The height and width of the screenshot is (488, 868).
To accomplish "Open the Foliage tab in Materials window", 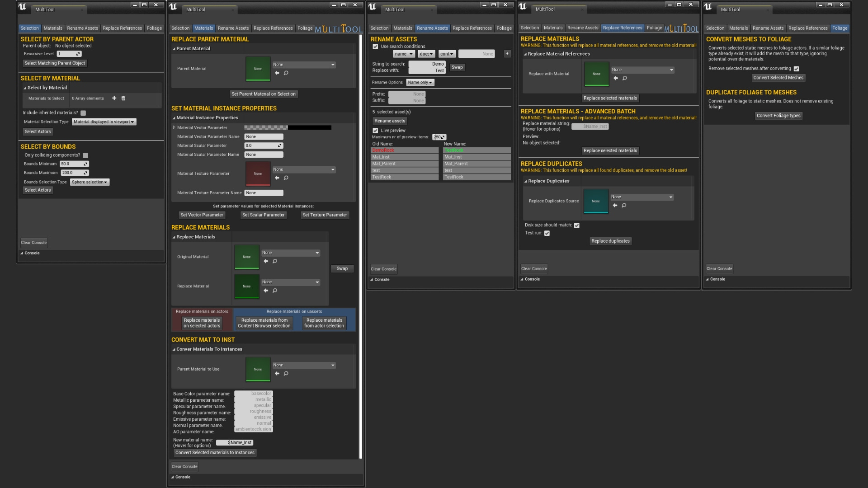I will (x=305, y=28).
